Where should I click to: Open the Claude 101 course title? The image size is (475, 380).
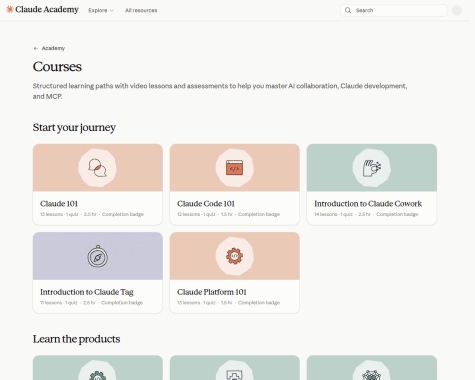click(59, 204)
